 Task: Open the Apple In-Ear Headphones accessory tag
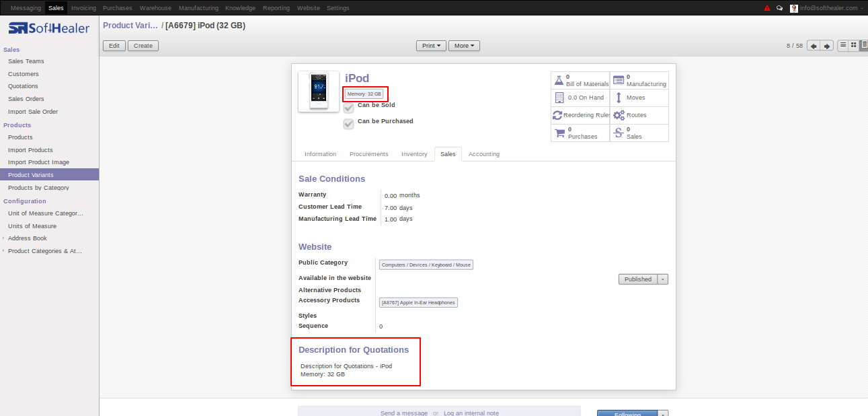point(418,302)
